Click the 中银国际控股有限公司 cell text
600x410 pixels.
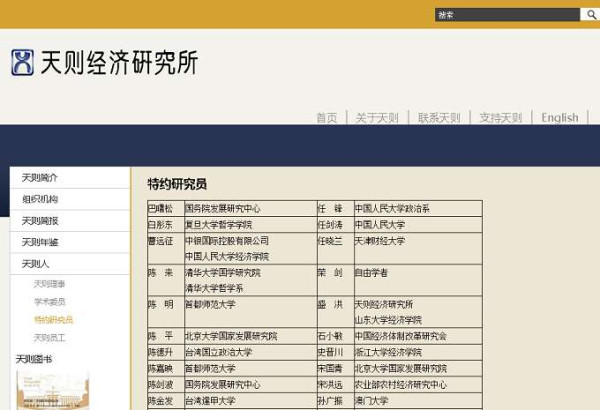(x=227, y=241)
